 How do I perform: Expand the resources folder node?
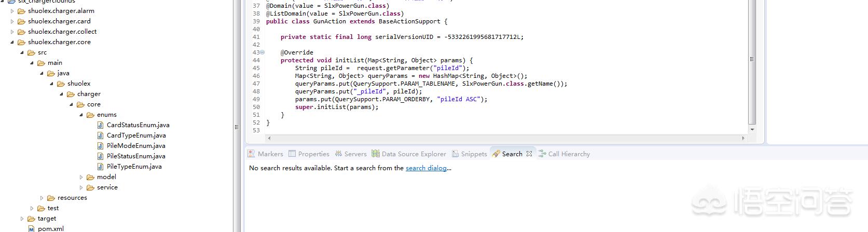click(42, 198)
